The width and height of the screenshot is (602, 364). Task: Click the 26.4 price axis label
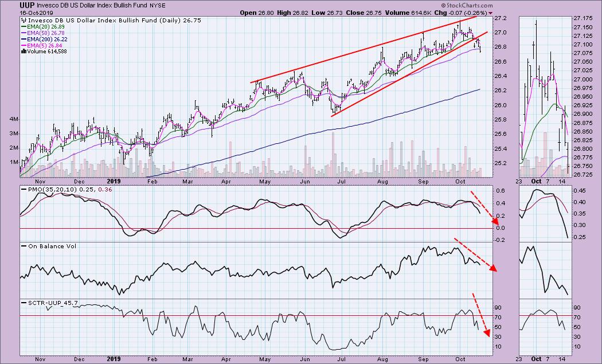click(500, 76)
